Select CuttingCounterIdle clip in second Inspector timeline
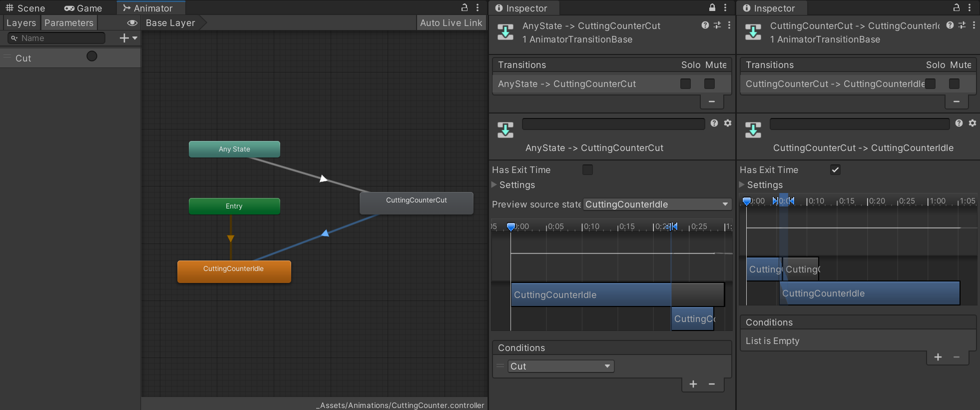 tap(870, 293)
